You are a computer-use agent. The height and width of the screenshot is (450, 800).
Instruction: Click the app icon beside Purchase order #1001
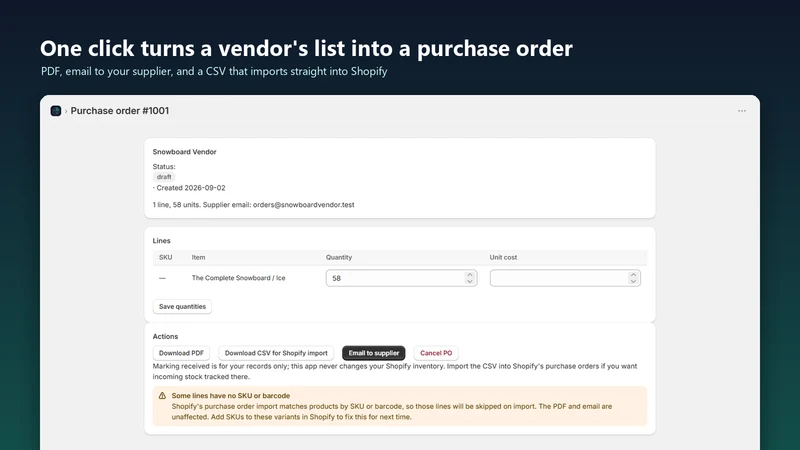tap(56, 111)
